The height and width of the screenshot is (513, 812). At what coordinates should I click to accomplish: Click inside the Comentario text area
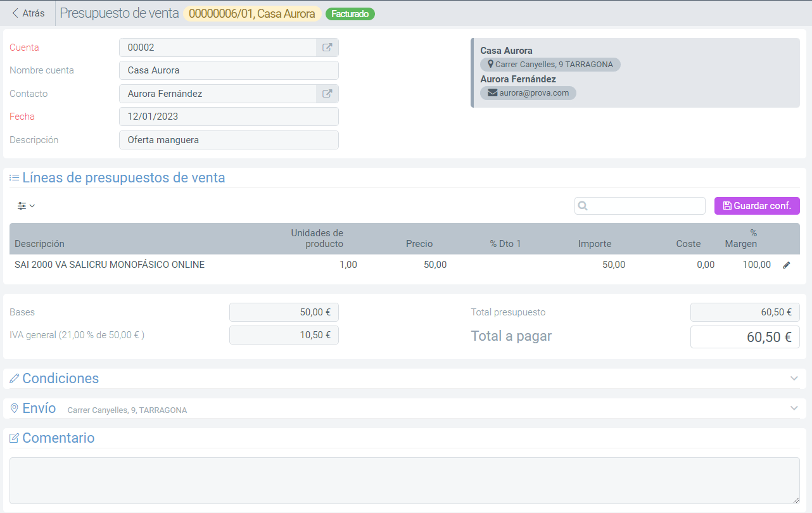pyautogui.click(x=404, y=481)
